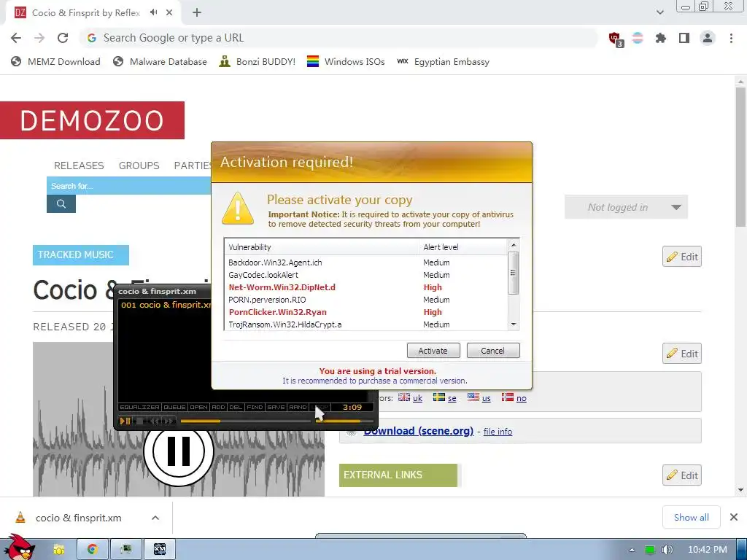This screenshot has height=560, width=747.
Task: Open the Chrome three-dot menu
Action: tap(731, 38)
